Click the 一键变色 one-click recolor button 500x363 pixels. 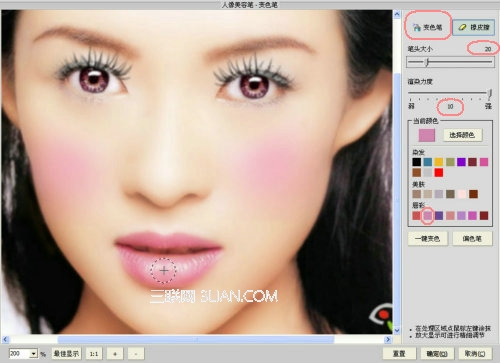coord(428,239)
